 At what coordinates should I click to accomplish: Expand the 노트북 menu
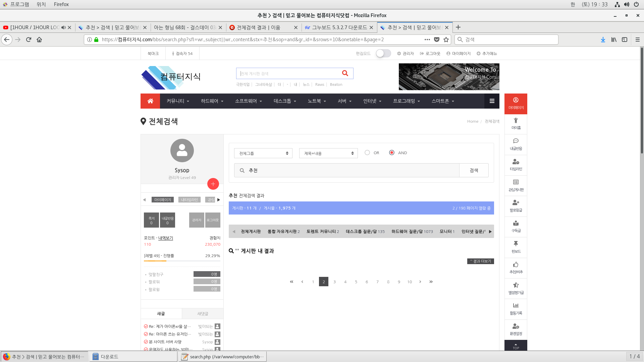[x=317, y=101]
